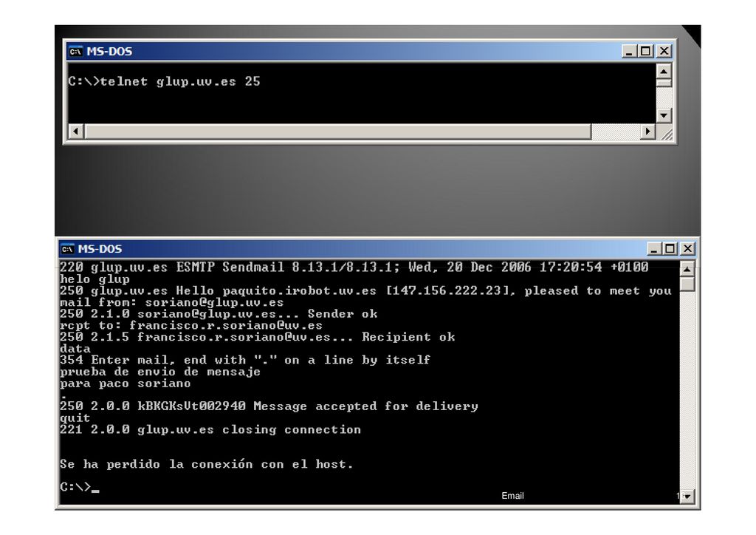Image resolution: width=756 pixels, height=535 pixels.
Task: Click the upper window's scroll-left arrow
Action: (x=76, y=132)
